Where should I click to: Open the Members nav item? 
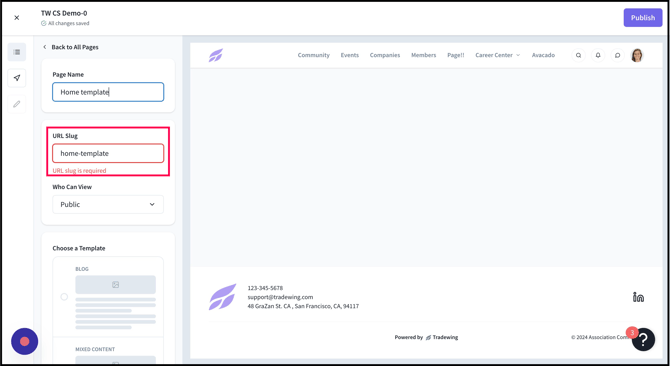(x=423, y=55)
